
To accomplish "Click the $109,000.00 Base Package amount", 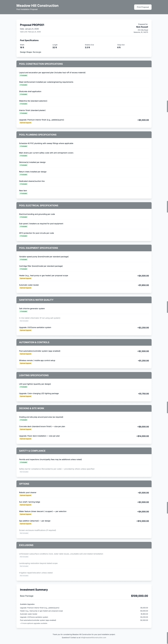I will tap(140, 596).
